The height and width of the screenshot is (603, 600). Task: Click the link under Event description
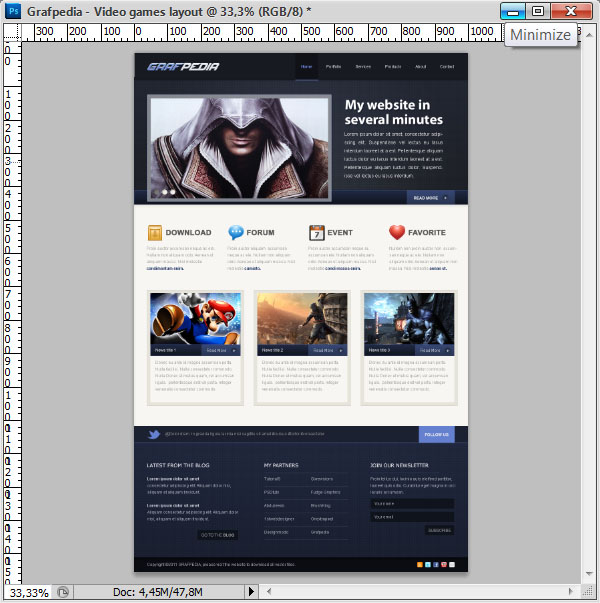pyautogui.click(x=343, y=268)
